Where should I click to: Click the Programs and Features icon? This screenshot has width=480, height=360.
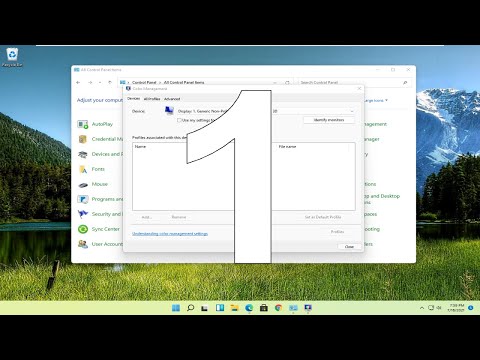tap(83, 199)
